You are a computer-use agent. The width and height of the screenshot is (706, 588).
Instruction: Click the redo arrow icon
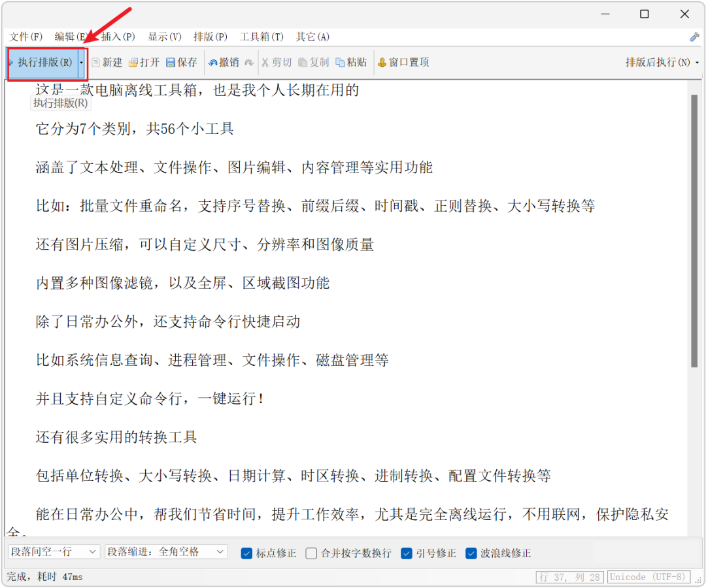point(249,63)
